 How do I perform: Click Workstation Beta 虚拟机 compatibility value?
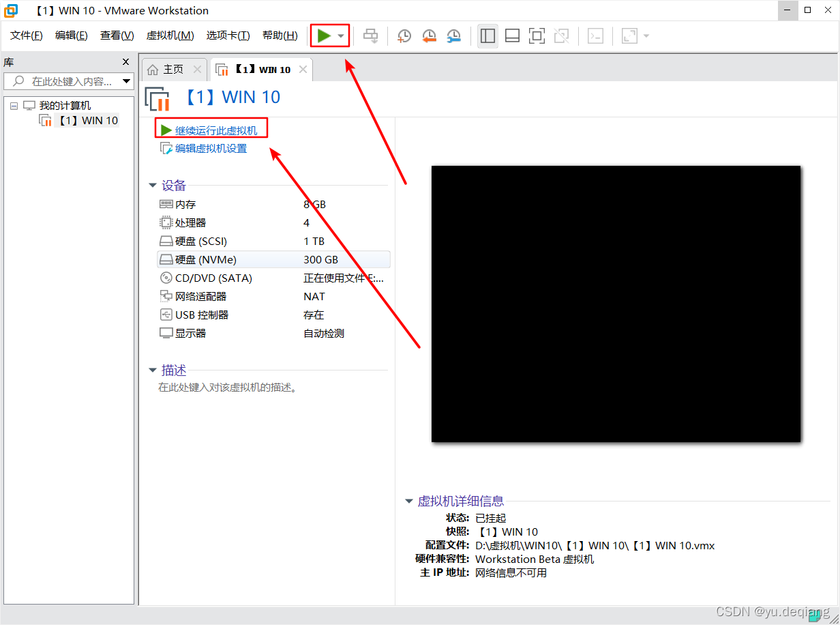(535, 559)
